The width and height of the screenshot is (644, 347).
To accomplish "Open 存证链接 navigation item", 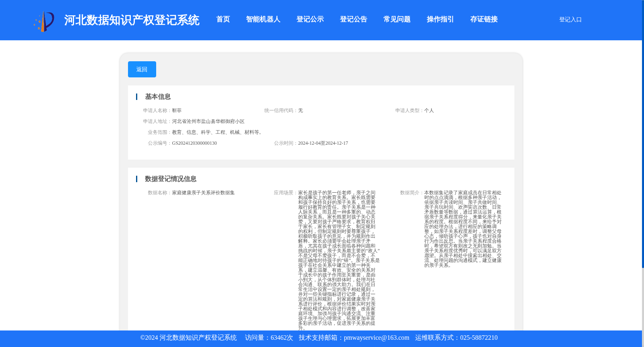I will pyautogui.click(x=484, y=19).
